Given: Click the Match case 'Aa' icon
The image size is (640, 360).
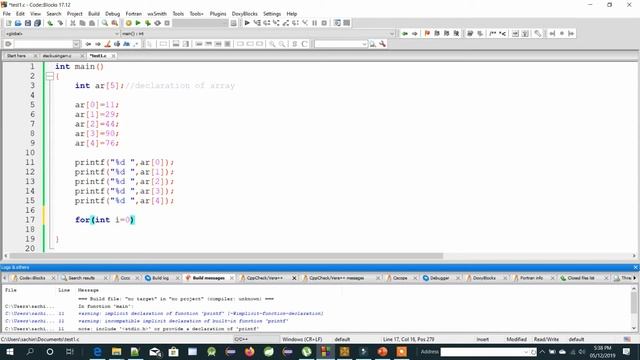Looking at the screenshot, I should [x=127, y=44].
